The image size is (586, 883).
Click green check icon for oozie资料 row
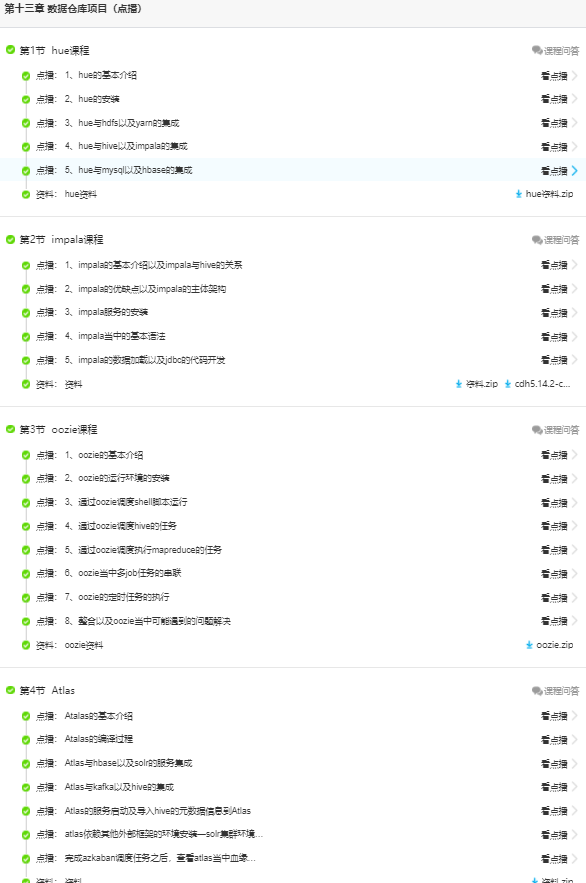[26, 645]
